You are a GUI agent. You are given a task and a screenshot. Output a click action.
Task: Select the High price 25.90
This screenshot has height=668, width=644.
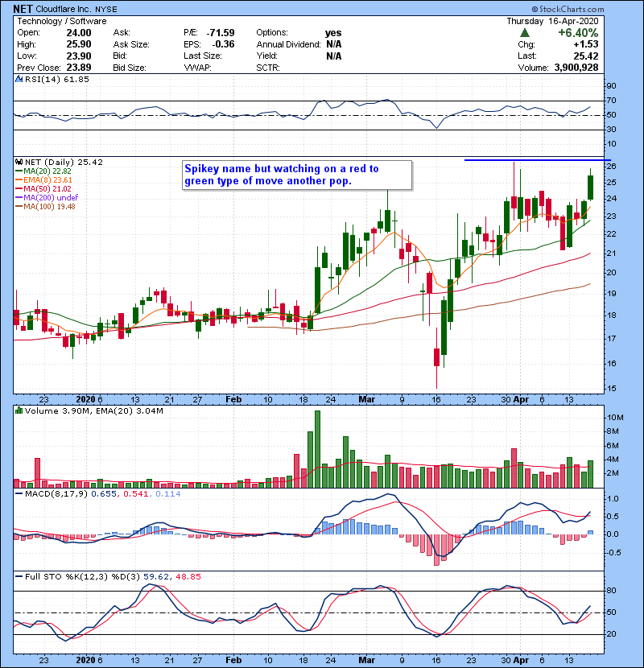[x=79, y=44]
